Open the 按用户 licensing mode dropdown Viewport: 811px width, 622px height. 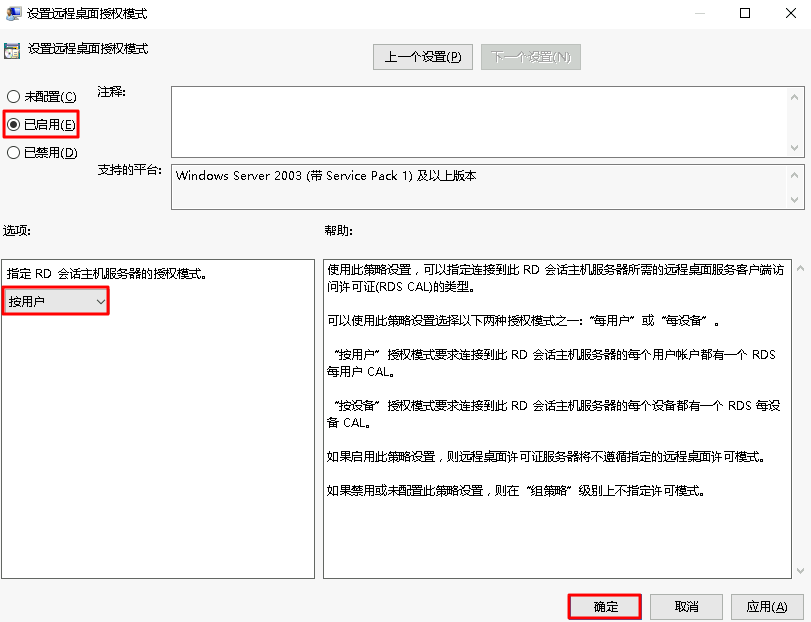(56, 301)
